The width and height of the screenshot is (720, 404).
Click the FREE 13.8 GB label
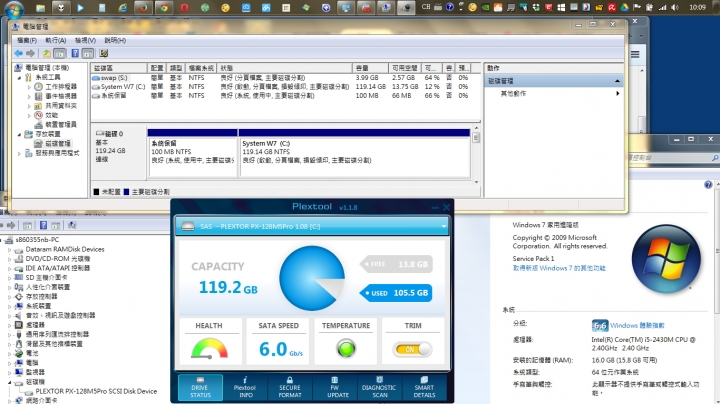click(x=396, y=264)
